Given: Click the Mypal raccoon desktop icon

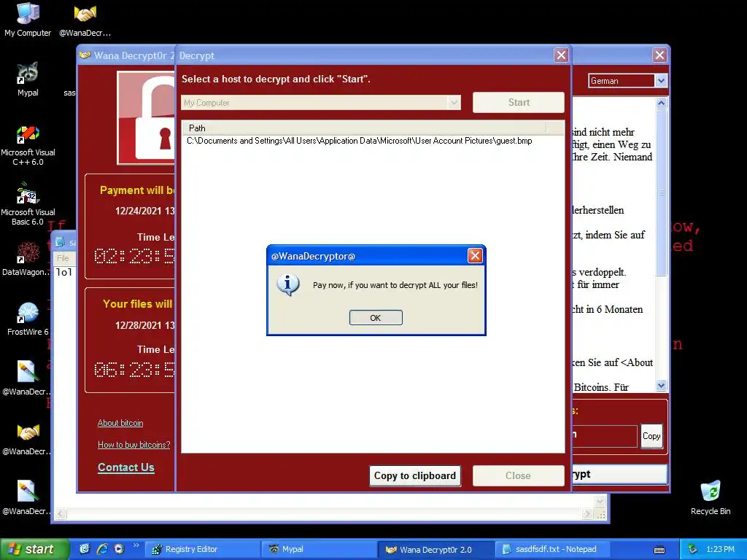Looking at the screenshot, I should coord(28,79).
